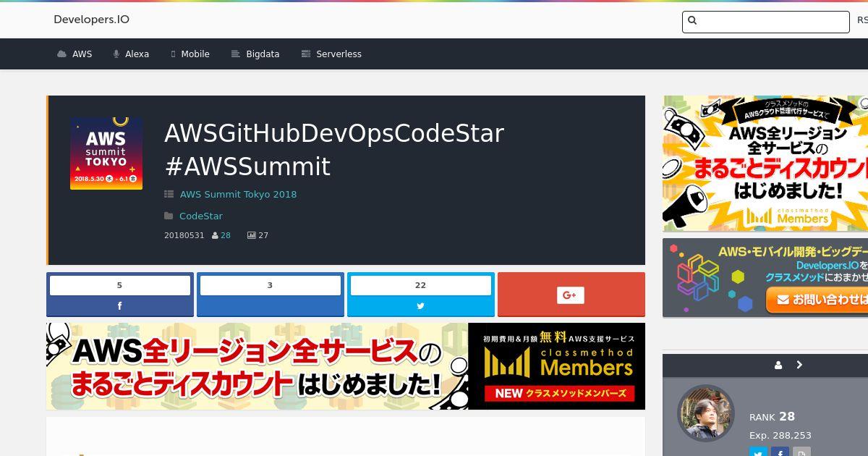Screen dimensions: 868x456
Task: Open the Mobile menu item
Action: coord(190,54)
